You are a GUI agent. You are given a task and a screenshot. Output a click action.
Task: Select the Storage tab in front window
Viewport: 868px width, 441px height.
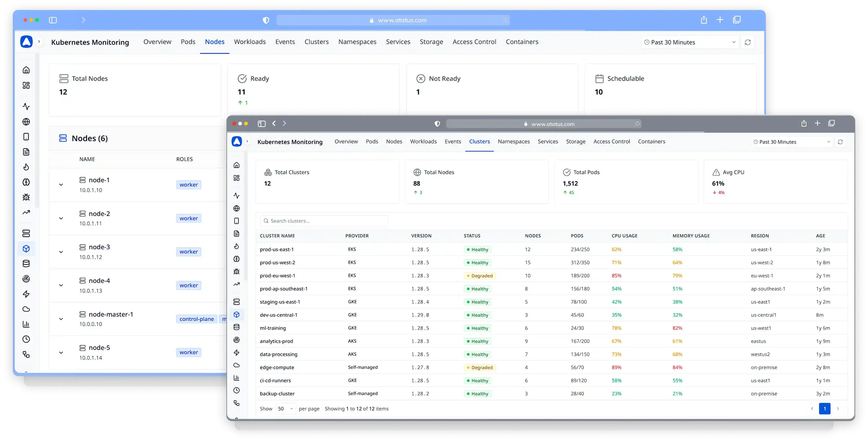[x=576, y=141]
